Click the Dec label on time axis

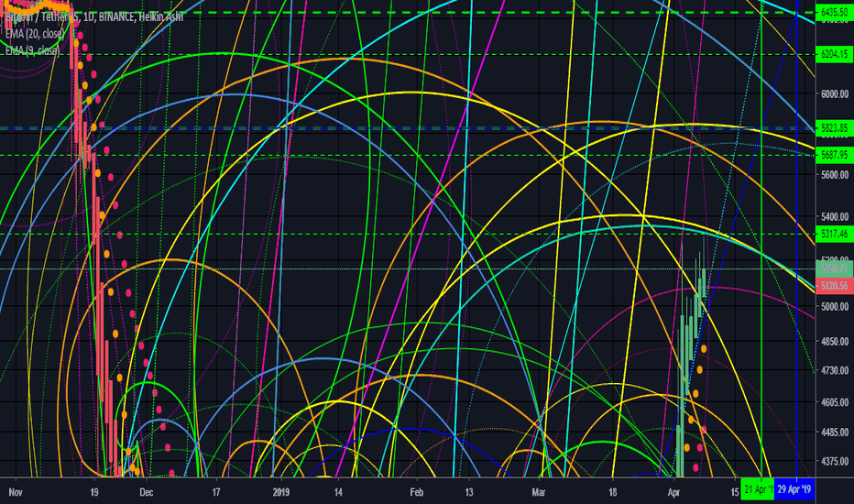[146, 493]
